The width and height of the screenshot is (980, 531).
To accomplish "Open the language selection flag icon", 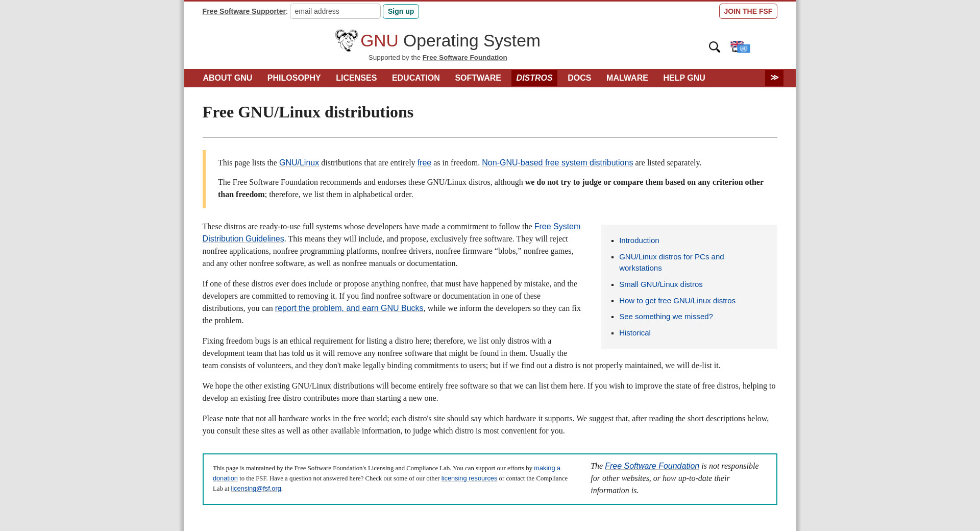I will (x=740, y=47).
